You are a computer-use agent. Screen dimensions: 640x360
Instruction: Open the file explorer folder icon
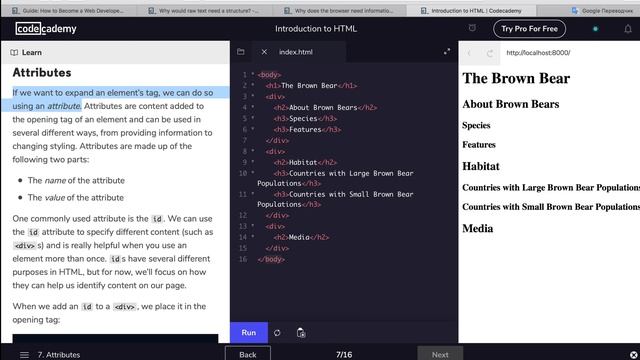(x=241, y=52)
